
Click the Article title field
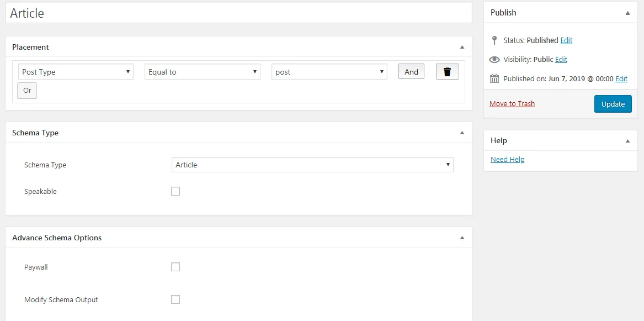(x=238, y=13)
